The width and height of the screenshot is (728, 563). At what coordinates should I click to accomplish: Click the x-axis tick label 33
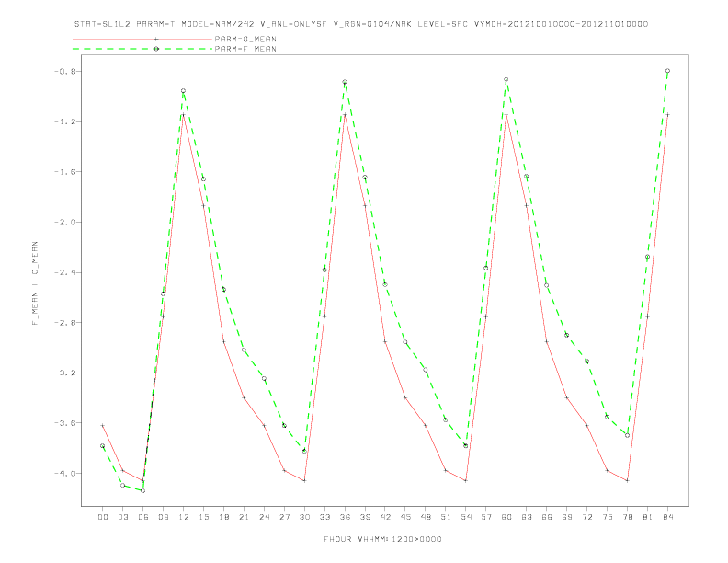click(x=324, y=517)
